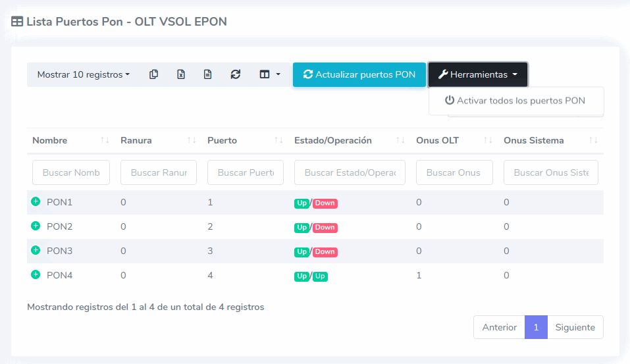Screen dimensions: 630x364
Task: Select Activar todos los puertos PON
Action: (x=515, y=101)
